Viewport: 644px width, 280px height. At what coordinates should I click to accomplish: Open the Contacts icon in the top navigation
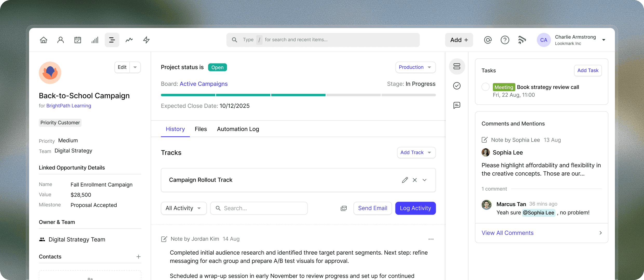coord(61,40)
